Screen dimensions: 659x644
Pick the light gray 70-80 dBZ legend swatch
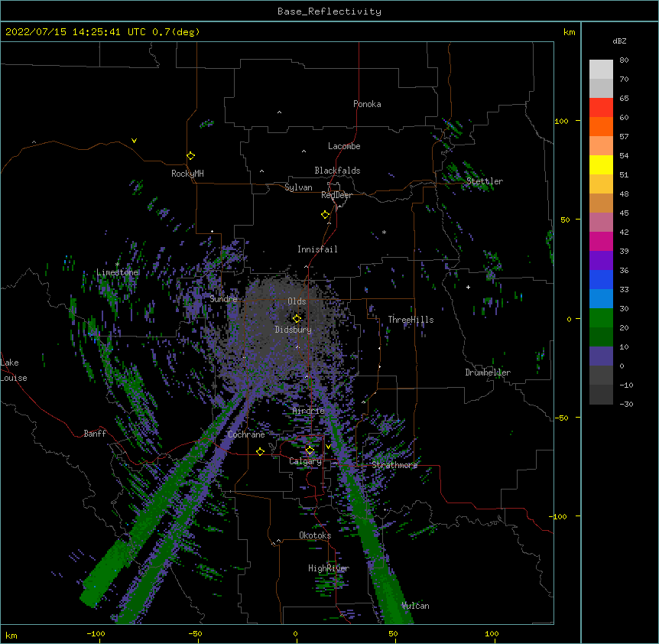(601, 70)
